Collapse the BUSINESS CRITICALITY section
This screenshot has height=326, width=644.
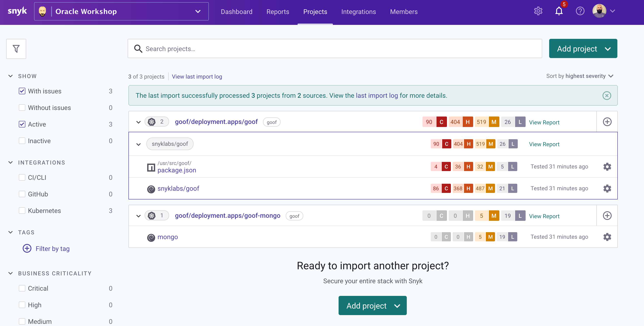(x=10, y=273)
